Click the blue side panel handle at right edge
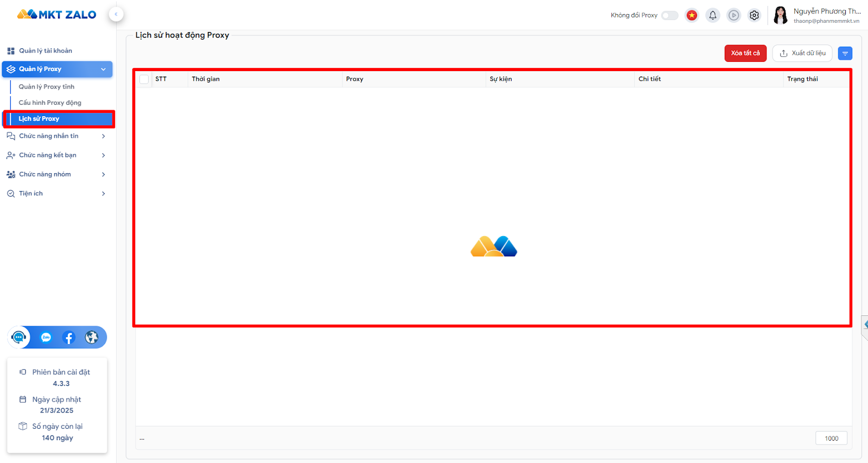The image size is (868, 463). click(865, 324)
